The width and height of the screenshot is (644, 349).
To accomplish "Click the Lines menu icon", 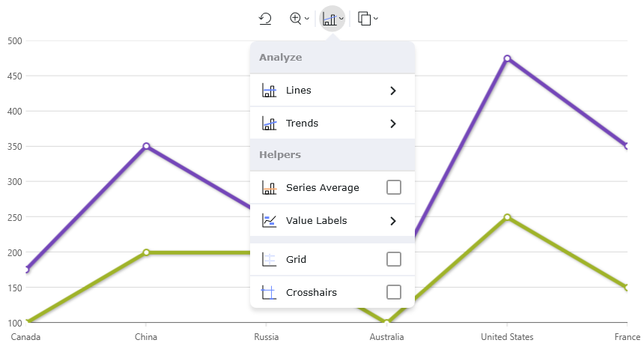I will point(270,91).
